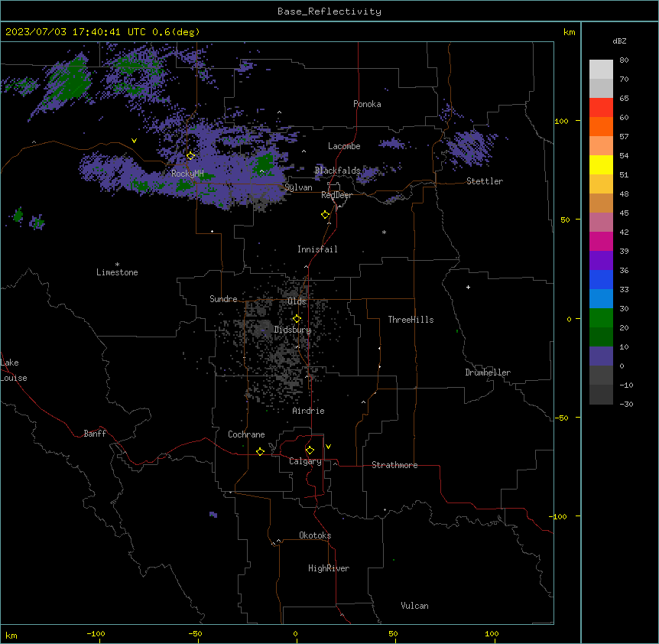Click the yellow diamond marker above Calgary

[x=310, y=450]
